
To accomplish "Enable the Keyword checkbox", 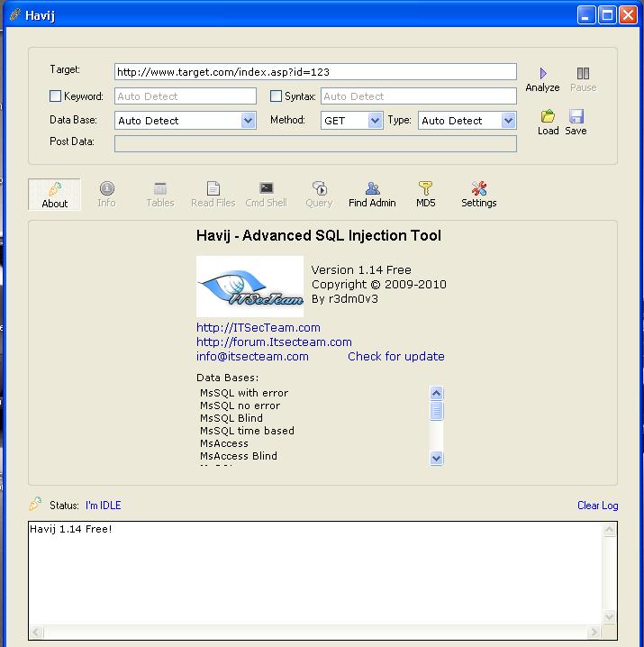I will [55, 96].
